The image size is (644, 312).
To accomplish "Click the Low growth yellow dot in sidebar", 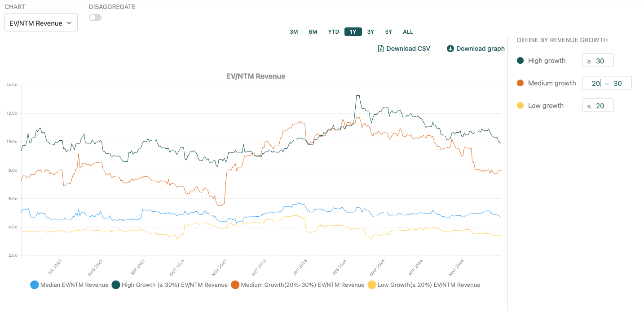I will pos(520,106).
